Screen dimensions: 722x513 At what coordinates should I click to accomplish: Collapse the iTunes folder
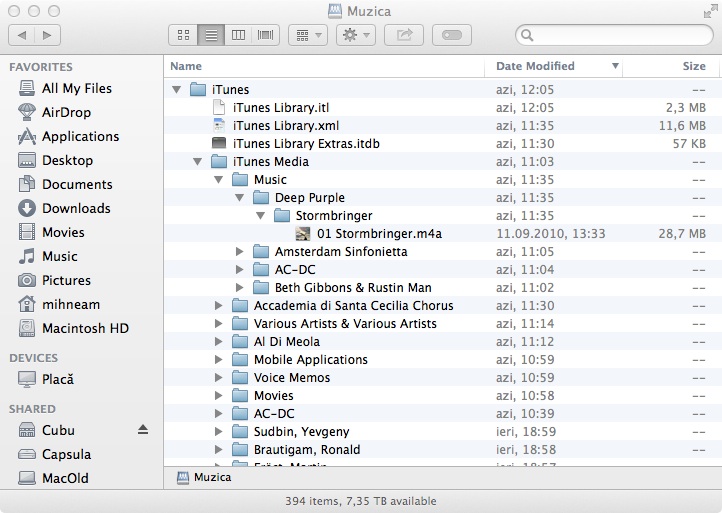click(x=176, y=89)
